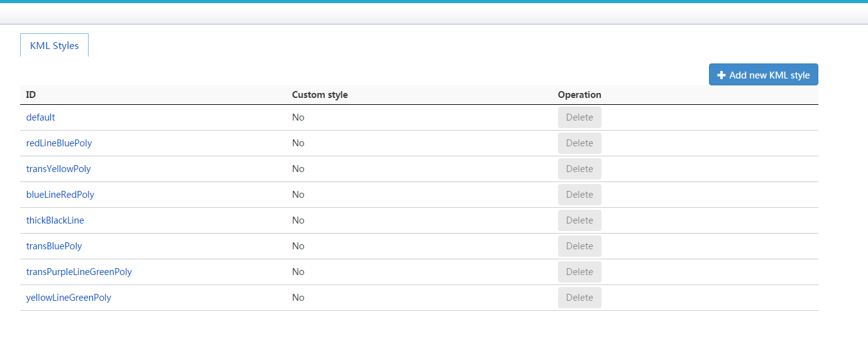Viewport: 868px width, 346px height.
Task: Click the Add new KML style button
Action: tap(763, 75)
